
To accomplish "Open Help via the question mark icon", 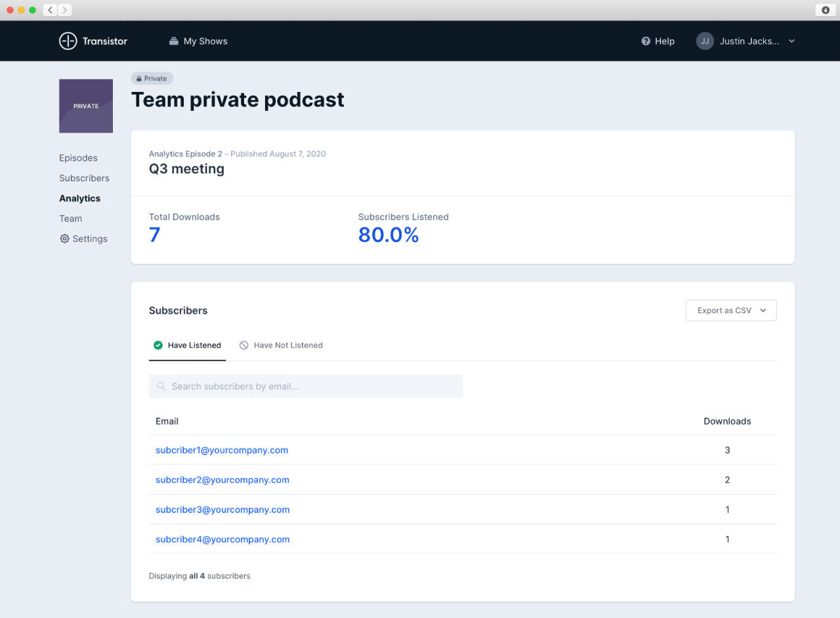I will click(645, 41).
